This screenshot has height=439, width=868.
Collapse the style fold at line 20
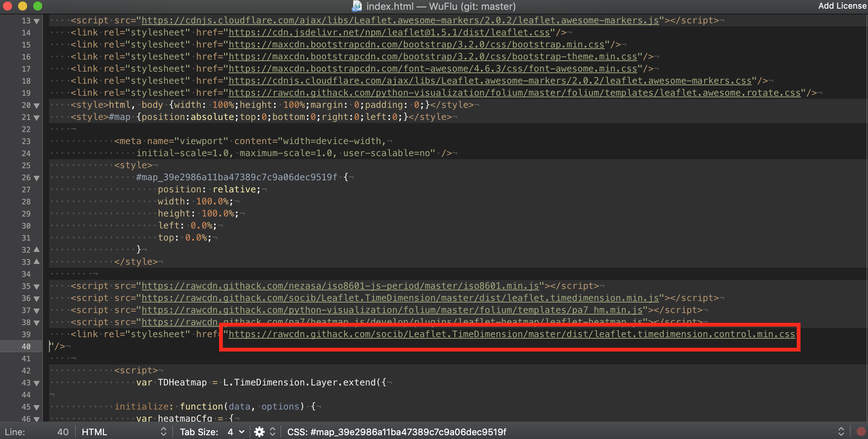pos(36,106)
